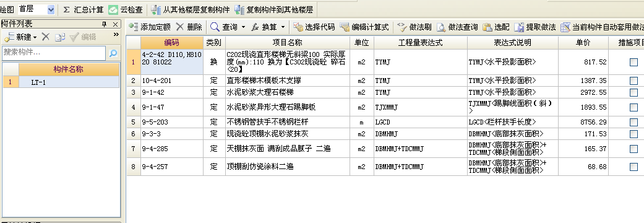Image resolution: width=644 pixels, height=223 pixels.
Task: Select the cell 不锈钢管扶手不锈钢栏杆
Action: (288, 122)
